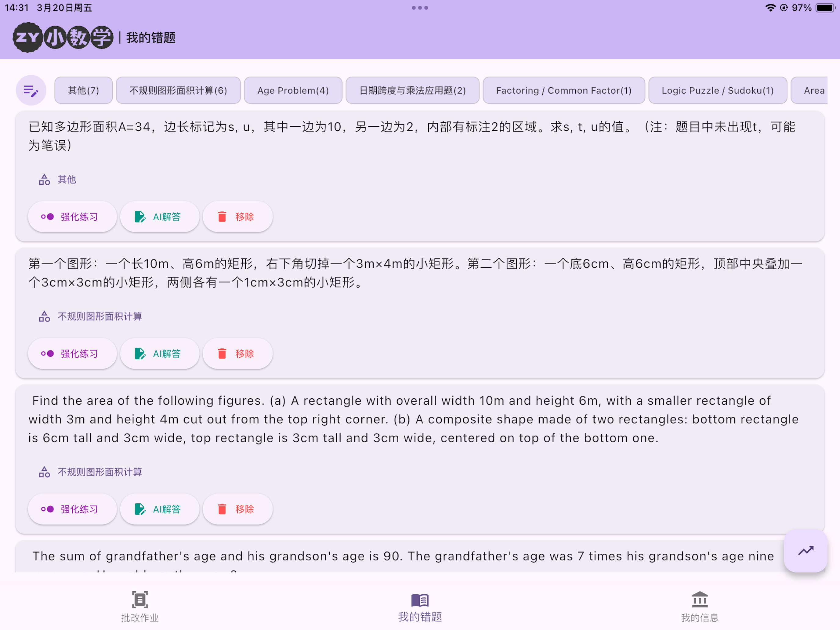Click 移除 on the 多边形面积A=34 card
Screen dimensions: 840x630
coord(237,217)
